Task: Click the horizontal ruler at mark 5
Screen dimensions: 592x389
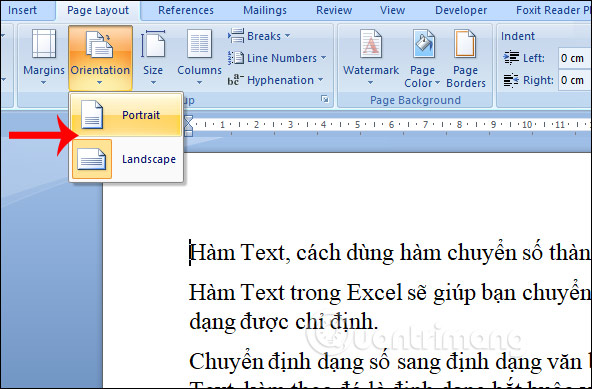Action: coord(357,124)
